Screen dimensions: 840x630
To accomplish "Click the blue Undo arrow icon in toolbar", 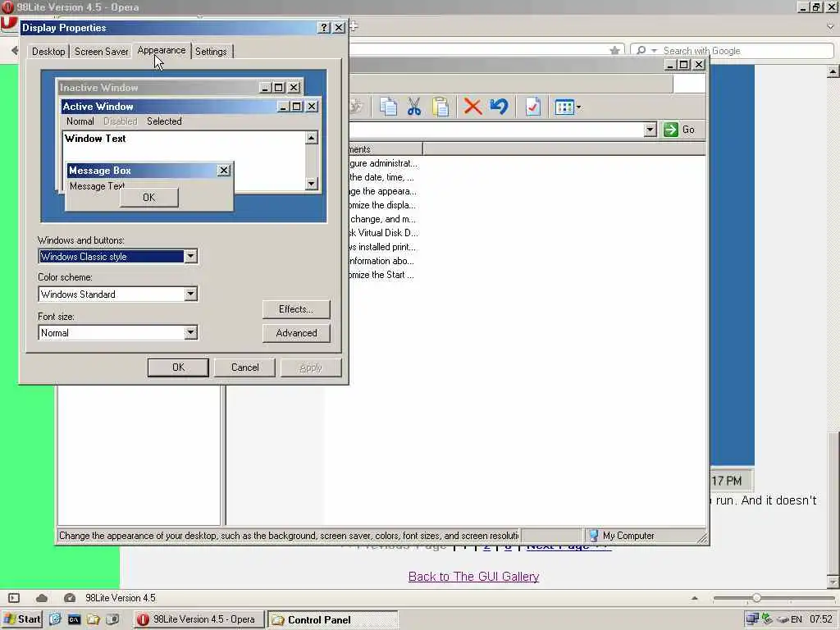I will pos(499,106).
